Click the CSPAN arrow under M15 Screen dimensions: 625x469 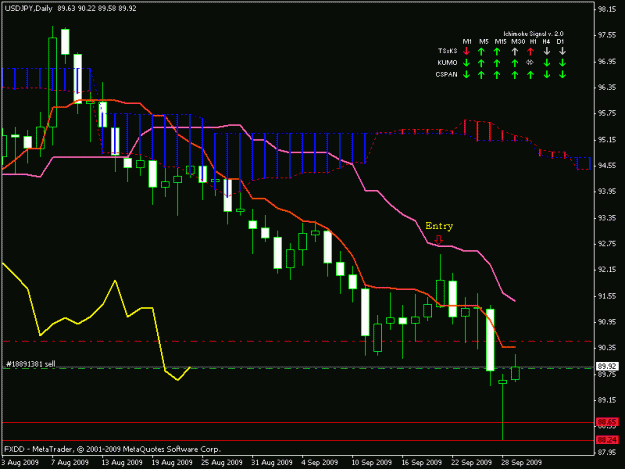(x=497, y=75)
